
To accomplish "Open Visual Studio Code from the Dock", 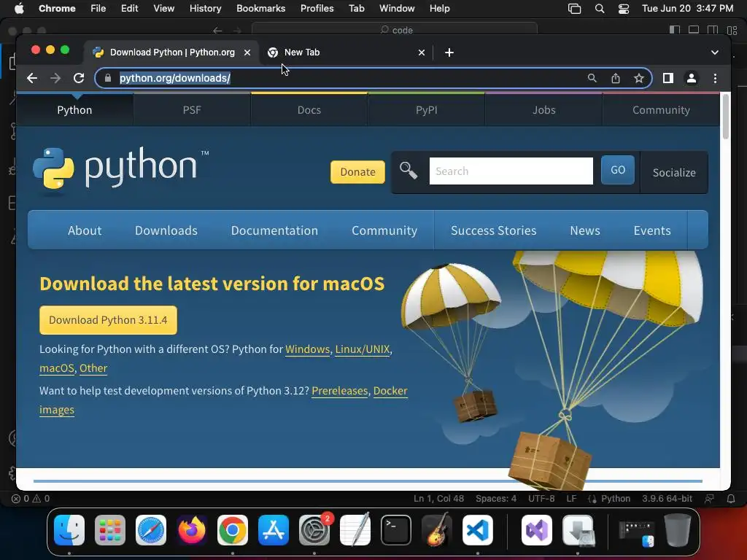I will pyautogui.click(x=478, y=530).
